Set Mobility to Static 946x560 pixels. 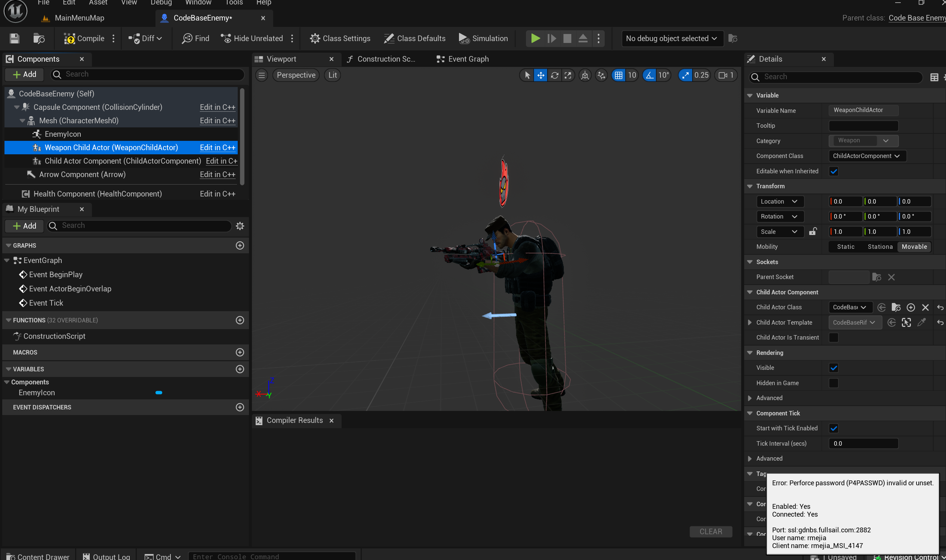845,247
